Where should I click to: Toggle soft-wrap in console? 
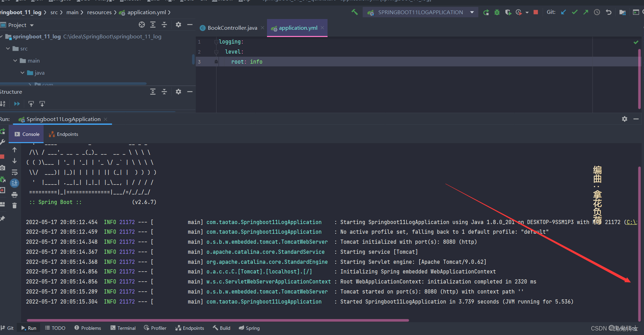point(15,172)
